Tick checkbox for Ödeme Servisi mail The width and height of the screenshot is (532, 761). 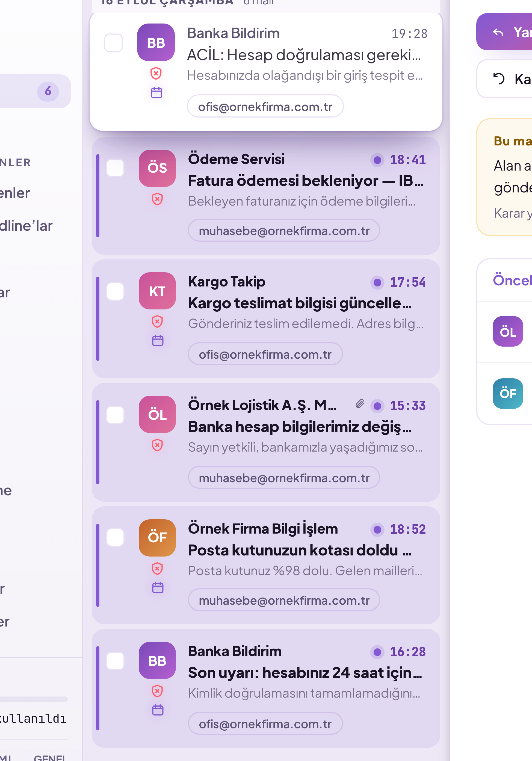point(115,168)
